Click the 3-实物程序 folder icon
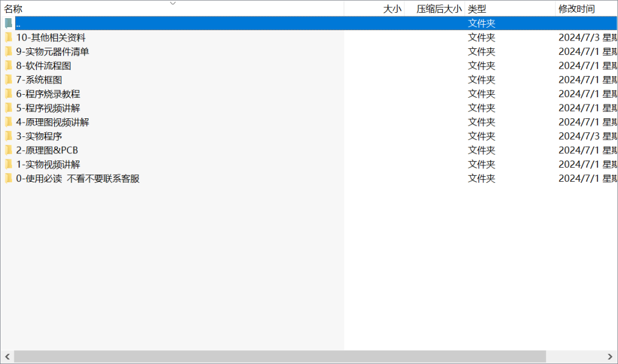Screen dimensions: 618x364 pos(8,136)
